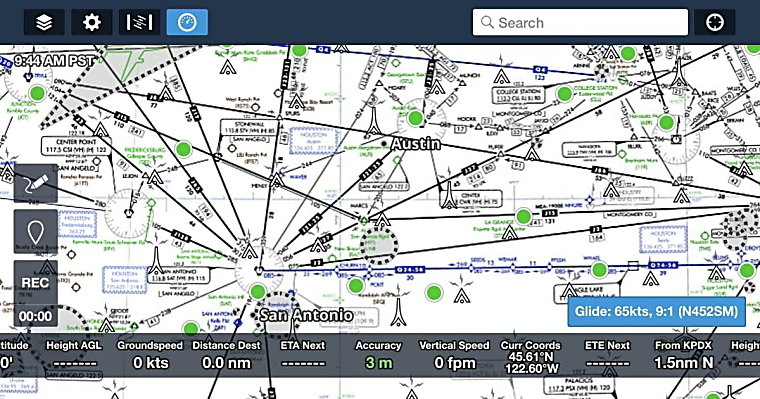The height and width of the screenshot is (399, 760).
Task: Select the Curr Coords instrument cell
Action: coord(531,357)
